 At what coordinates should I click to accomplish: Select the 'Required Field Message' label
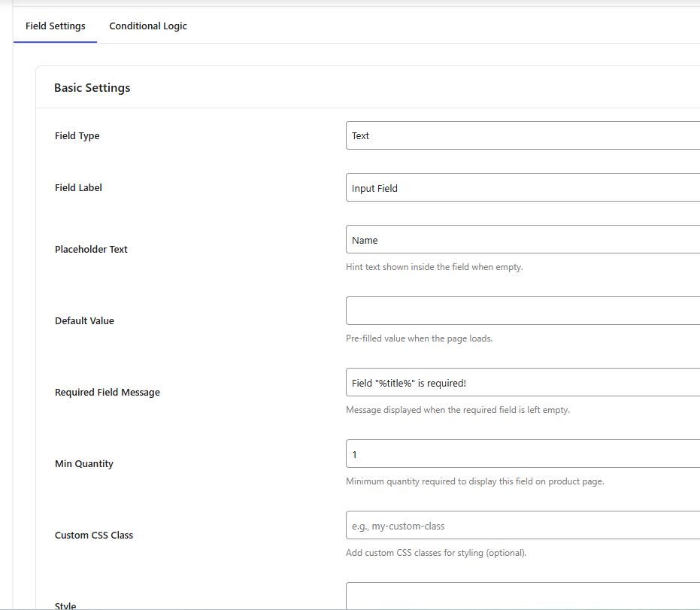[x=107, y=392]
